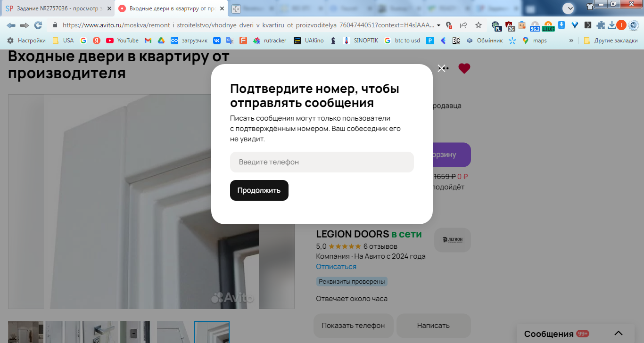The image size is (644, 343).
Task: Open the 'btc to usd' bookmark
Action: tap(402, 41)
